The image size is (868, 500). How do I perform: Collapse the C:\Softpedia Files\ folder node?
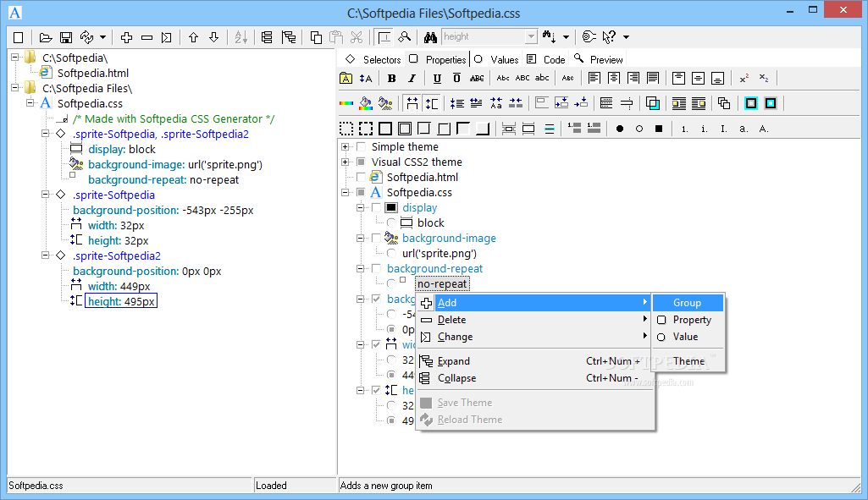point(15,88)
